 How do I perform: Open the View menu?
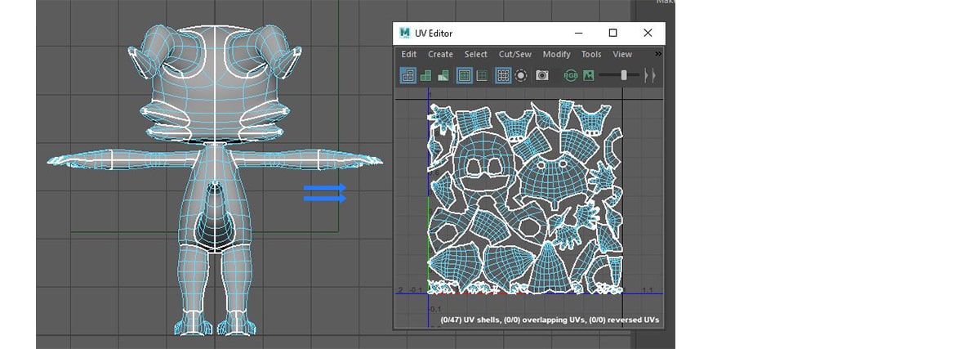point(622,54)
